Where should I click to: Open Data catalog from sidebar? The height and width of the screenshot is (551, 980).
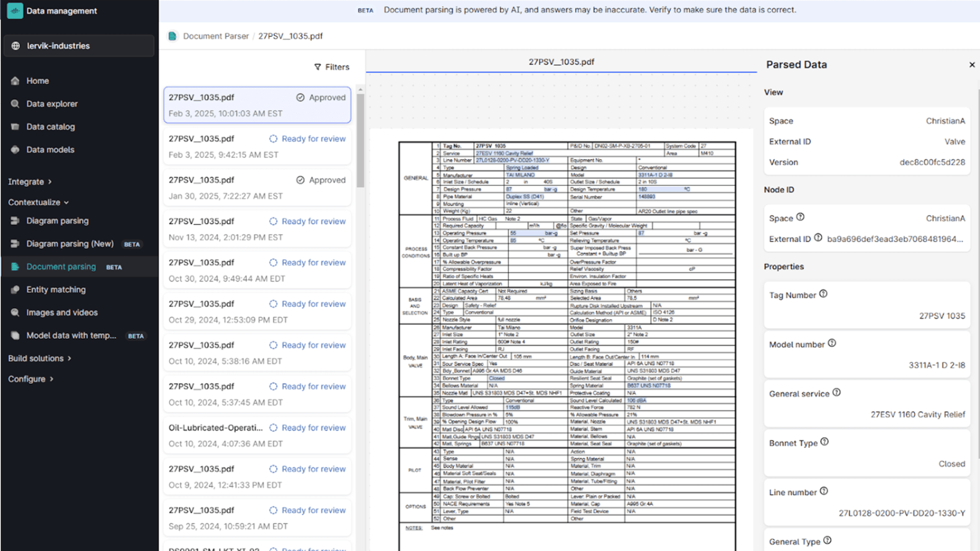pos(50,127)
